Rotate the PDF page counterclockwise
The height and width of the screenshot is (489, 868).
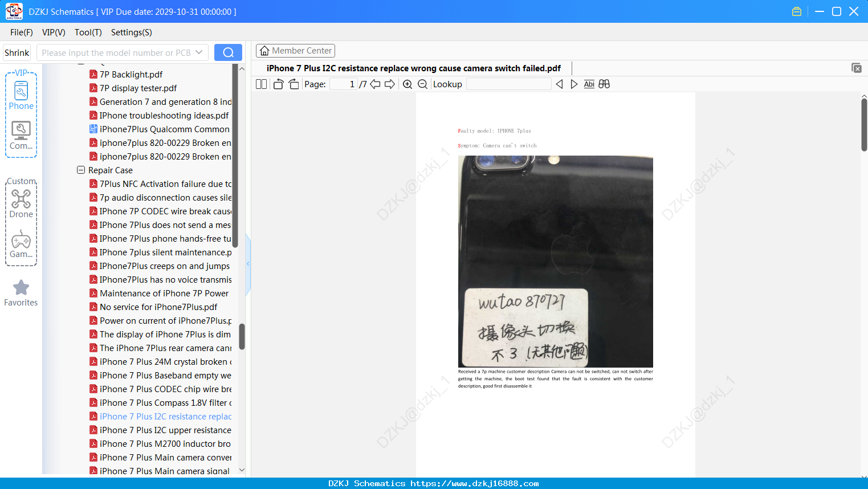[x=278, y=84]
